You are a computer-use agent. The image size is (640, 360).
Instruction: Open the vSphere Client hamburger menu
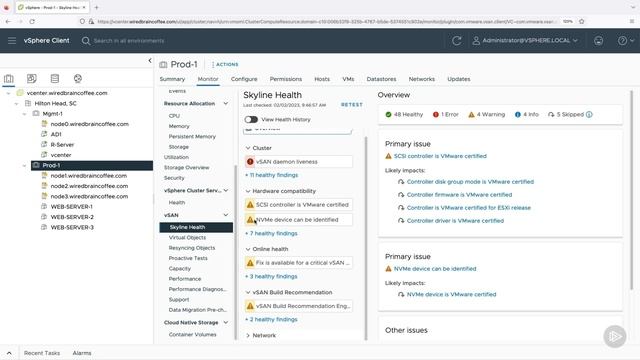[12, 40]
